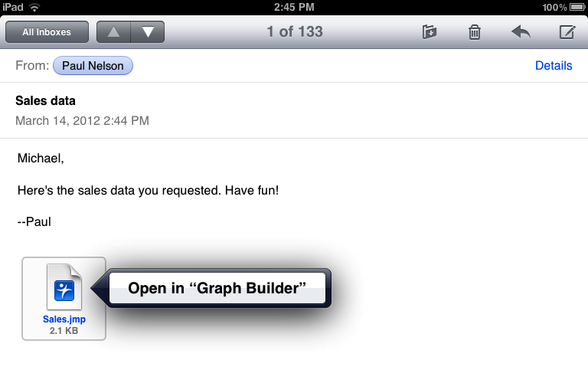Tap the Sales.jmp file icon
This screenshot has height=373, width=588.
pyautogui.click(x=64, y=289)
